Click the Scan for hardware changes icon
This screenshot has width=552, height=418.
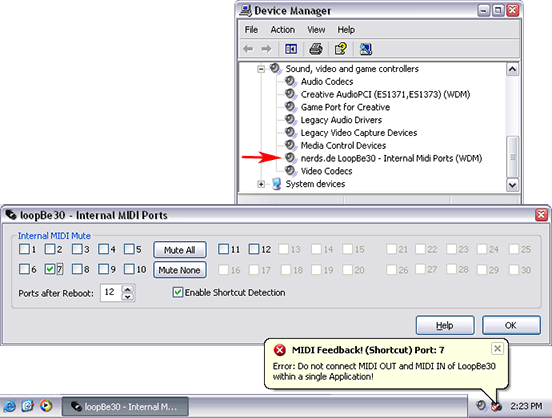coord(366,49)
